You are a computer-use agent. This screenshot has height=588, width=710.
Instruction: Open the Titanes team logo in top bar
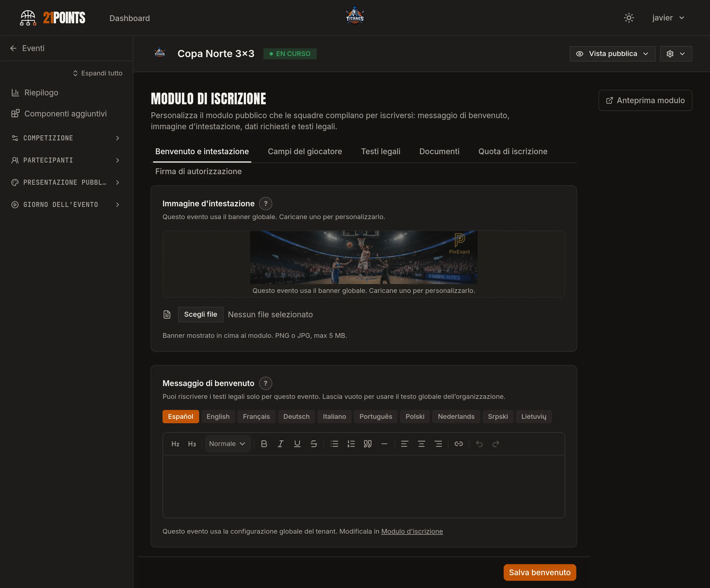(355, 16)
